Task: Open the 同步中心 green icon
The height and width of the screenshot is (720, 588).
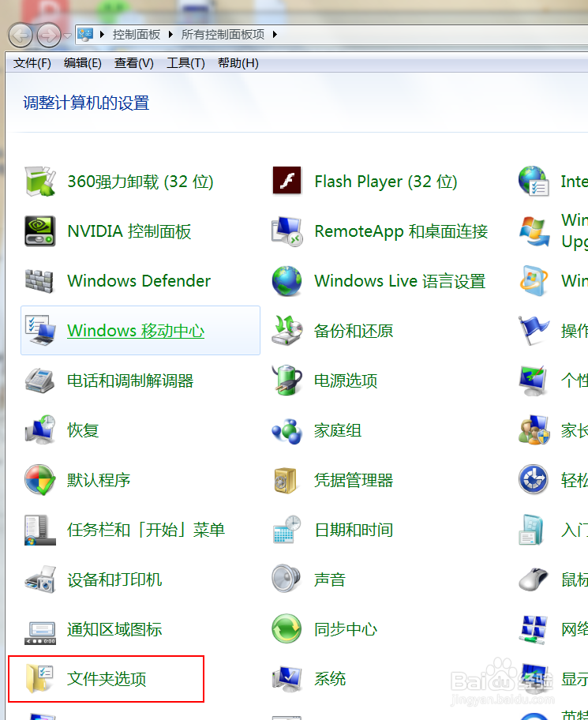Action: tap(287, 628)
